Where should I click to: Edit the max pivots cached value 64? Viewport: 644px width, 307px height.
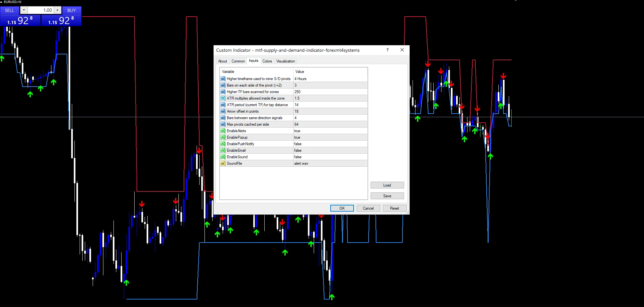(330, 124)
